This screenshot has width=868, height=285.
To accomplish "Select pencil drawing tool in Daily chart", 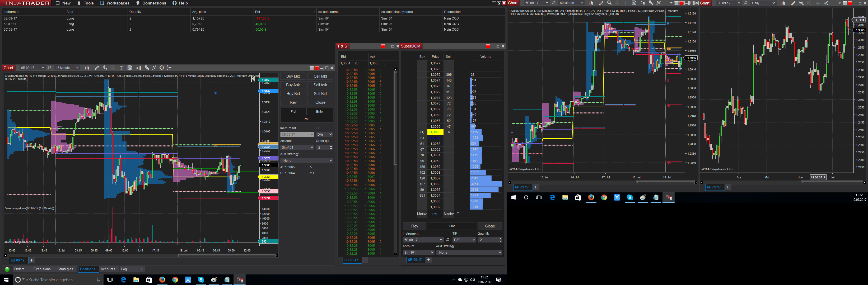I will tap(793, 3).
